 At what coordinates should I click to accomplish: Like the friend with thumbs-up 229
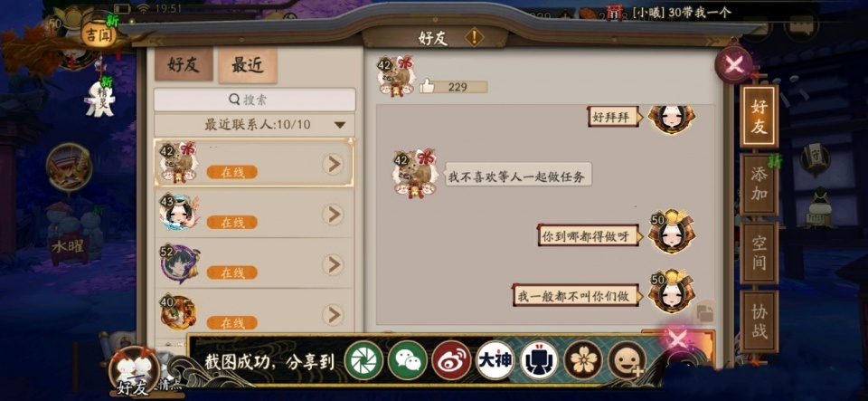[x=428, y=86]
